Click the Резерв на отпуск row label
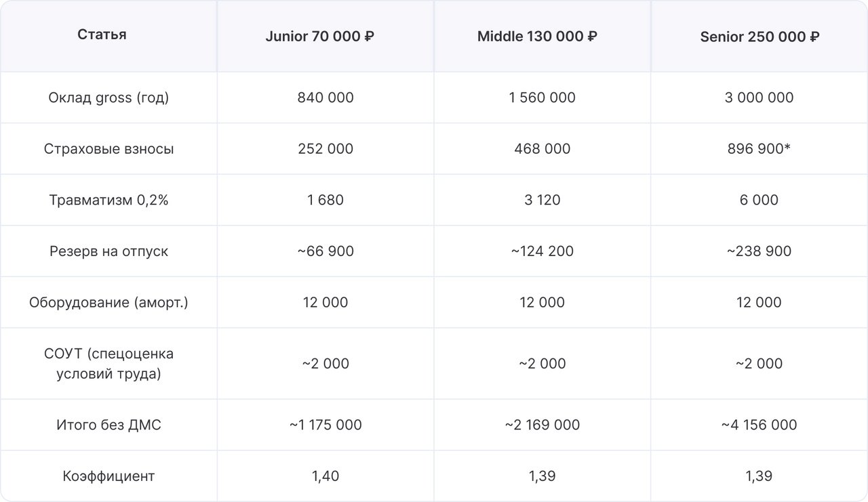This screenshot has height=502, width=868. (108, 251)
